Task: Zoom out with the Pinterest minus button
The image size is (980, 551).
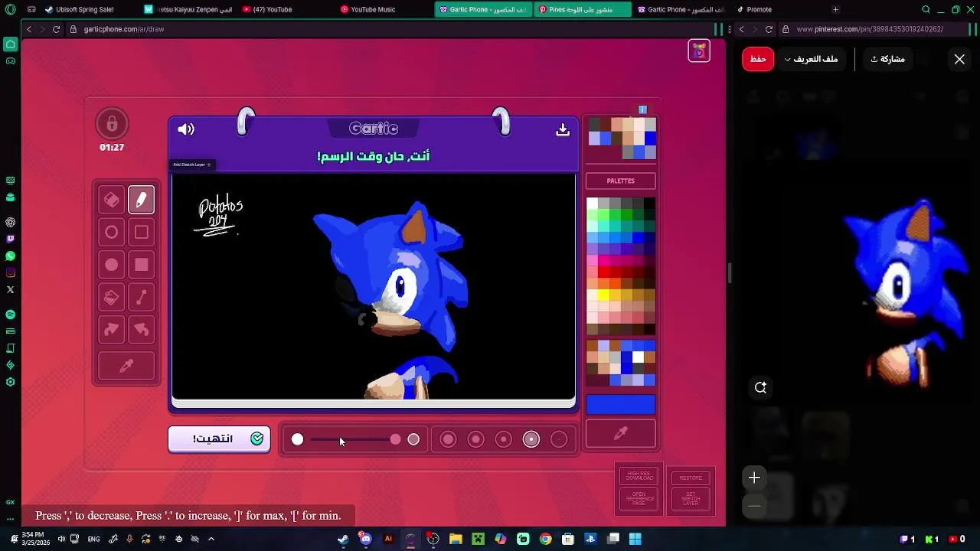Action: (754, 505)
